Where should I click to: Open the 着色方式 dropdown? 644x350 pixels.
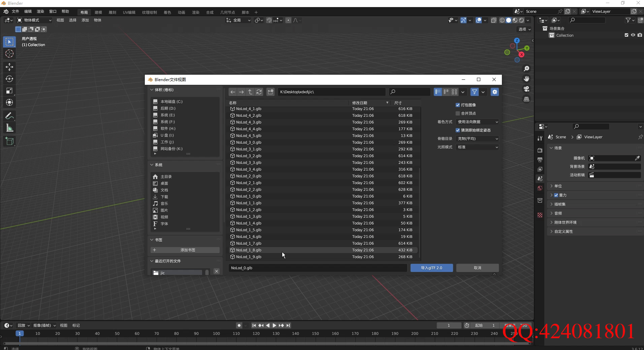[477, 122]
